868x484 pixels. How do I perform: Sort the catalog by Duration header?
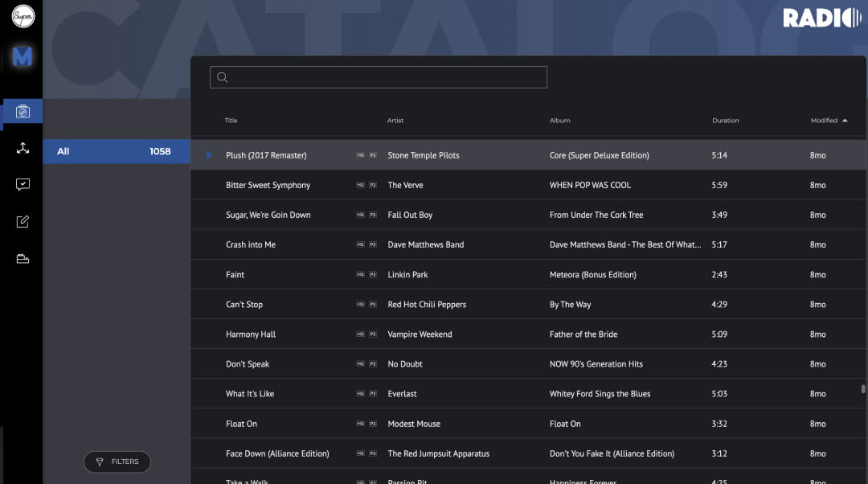coord(725,121)
